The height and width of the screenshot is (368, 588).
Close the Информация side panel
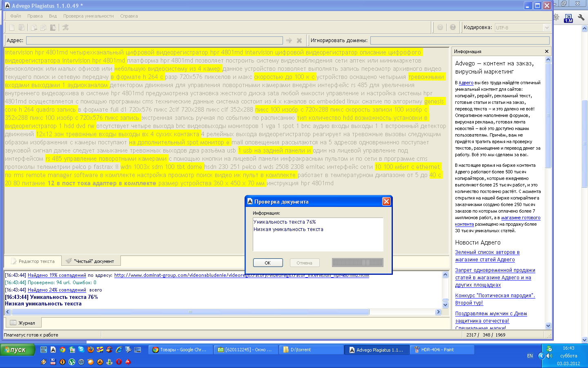click(547, 52)
